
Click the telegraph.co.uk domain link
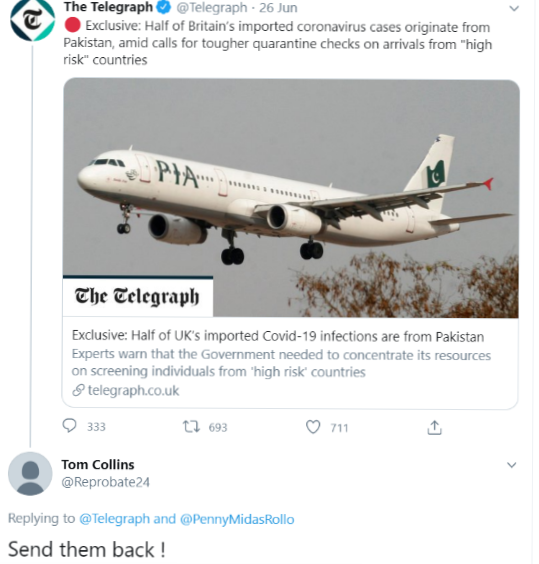point(133,390)
